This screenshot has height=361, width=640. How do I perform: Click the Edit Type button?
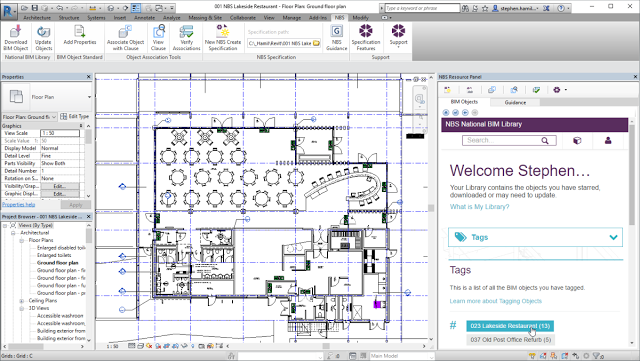tap(75, 117)
